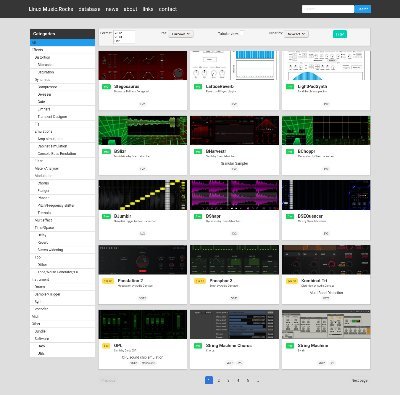This screenshot has height=395, width=400.
Task: Open the about page
Action: [130, 9]
